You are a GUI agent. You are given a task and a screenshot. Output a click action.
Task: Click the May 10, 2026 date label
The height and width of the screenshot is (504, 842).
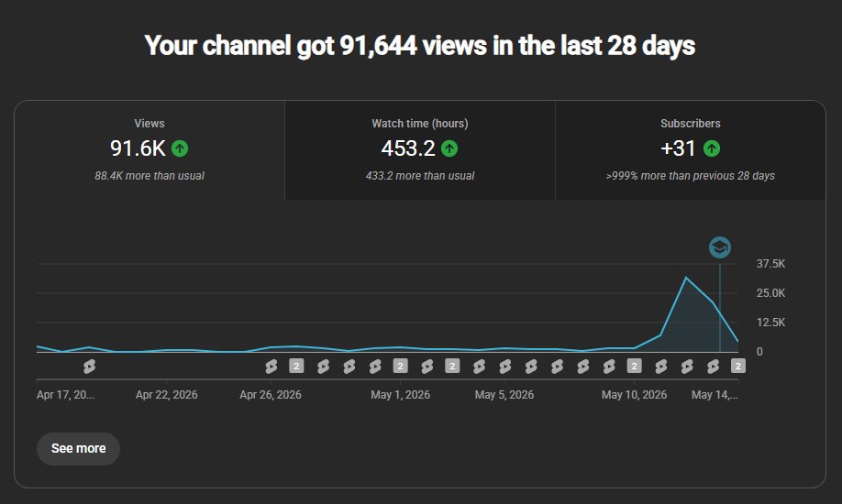634,395
